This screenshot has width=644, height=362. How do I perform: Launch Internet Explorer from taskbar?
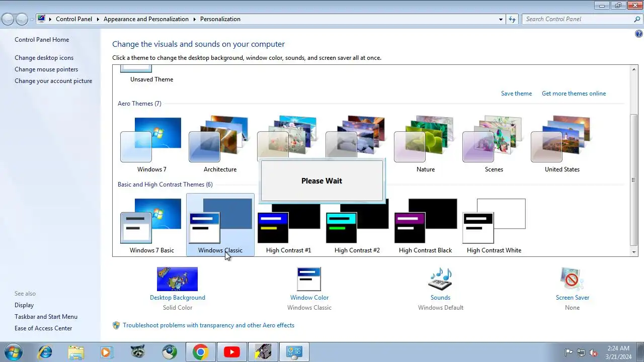coord(45,352)
